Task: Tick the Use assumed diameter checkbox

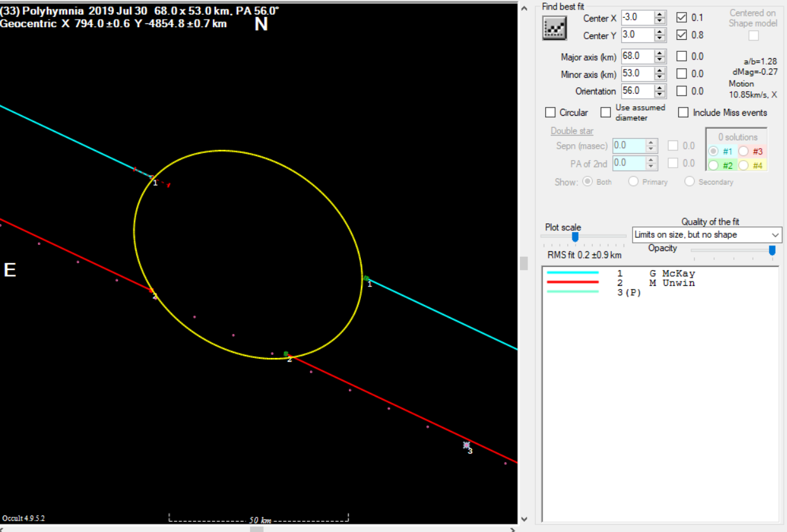Action: [606, 113]
